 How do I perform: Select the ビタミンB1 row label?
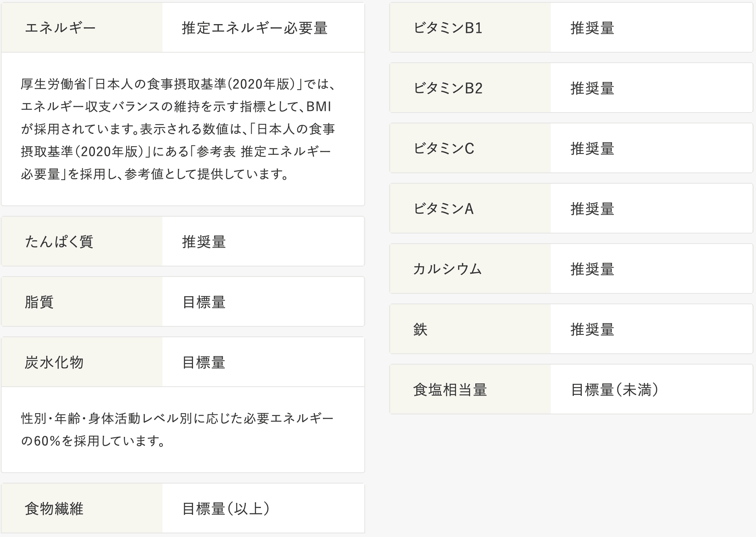(x=448, y=28)
